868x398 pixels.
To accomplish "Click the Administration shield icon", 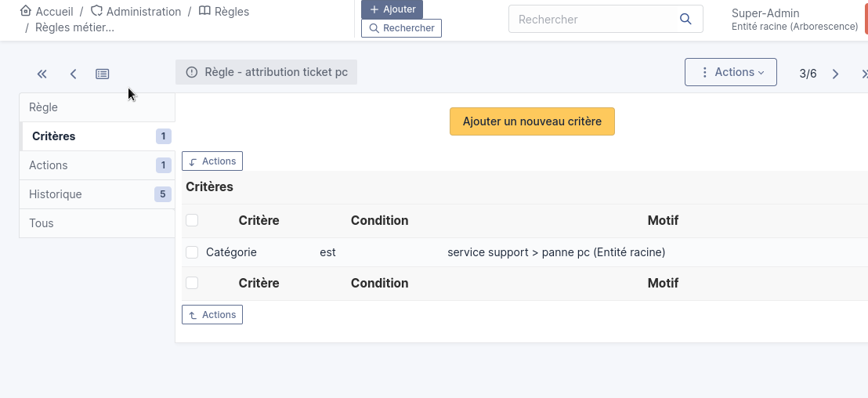I will click(97, 11).
